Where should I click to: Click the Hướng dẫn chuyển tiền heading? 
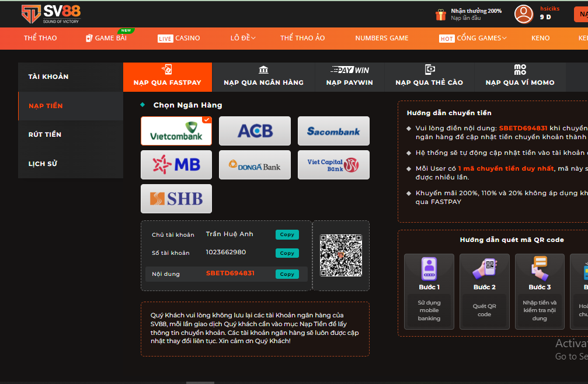click(449, 113)
